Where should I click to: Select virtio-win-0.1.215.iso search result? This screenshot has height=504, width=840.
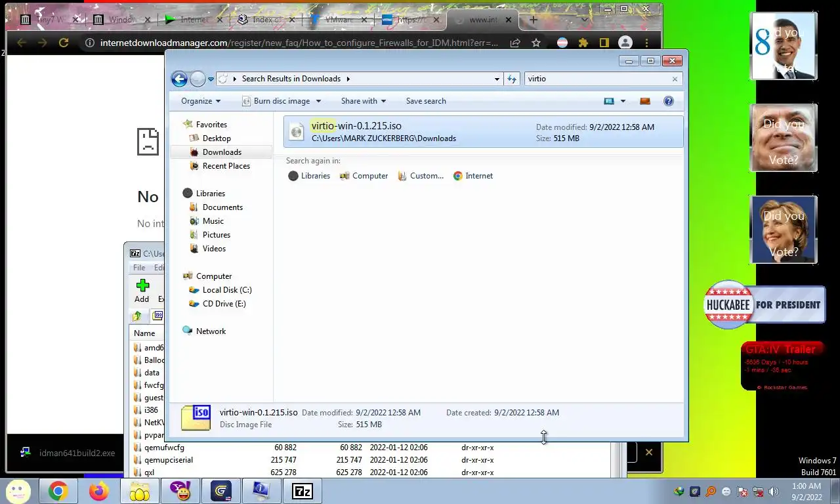[484, 132]
